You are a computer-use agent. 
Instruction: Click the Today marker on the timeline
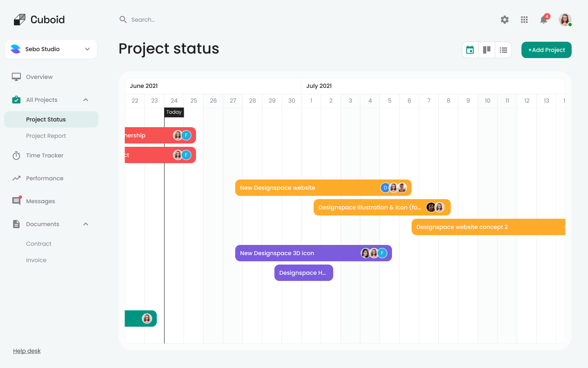pos(174,112)
